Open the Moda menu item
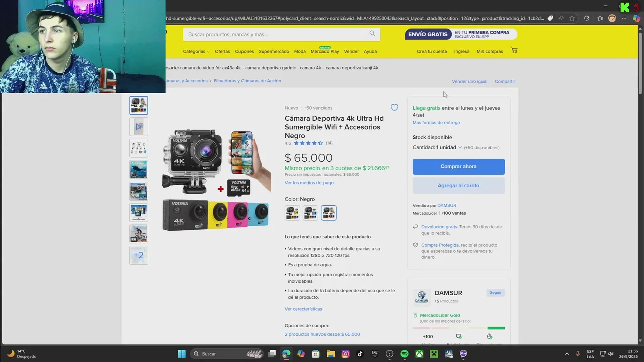The image size is (644, 362). [x=300, y=51]
